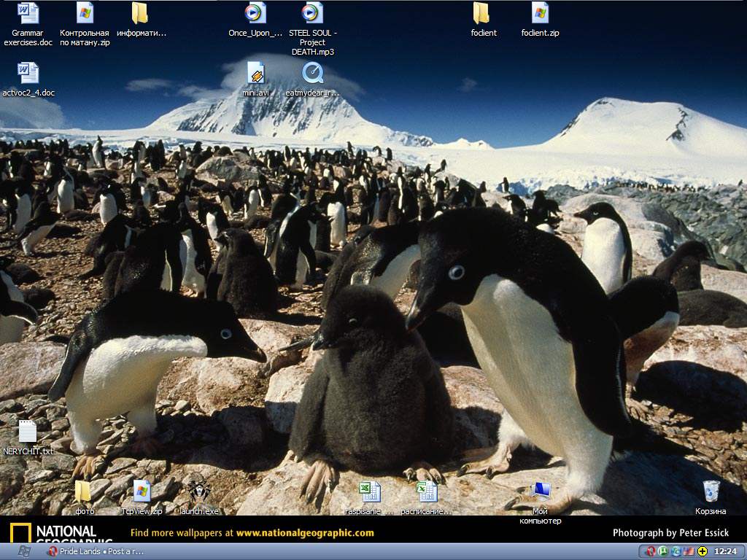
Task: Open the фото folder
Action: (x=84, y=491)
